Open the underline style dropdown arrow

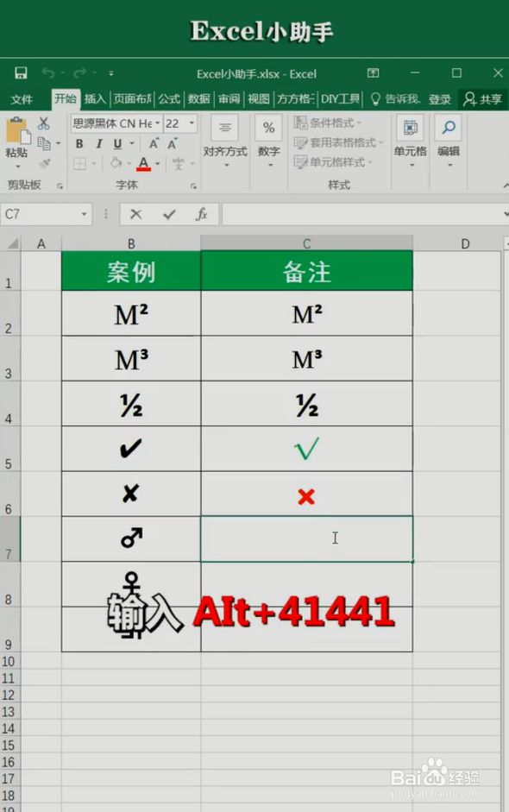[132, 144]
